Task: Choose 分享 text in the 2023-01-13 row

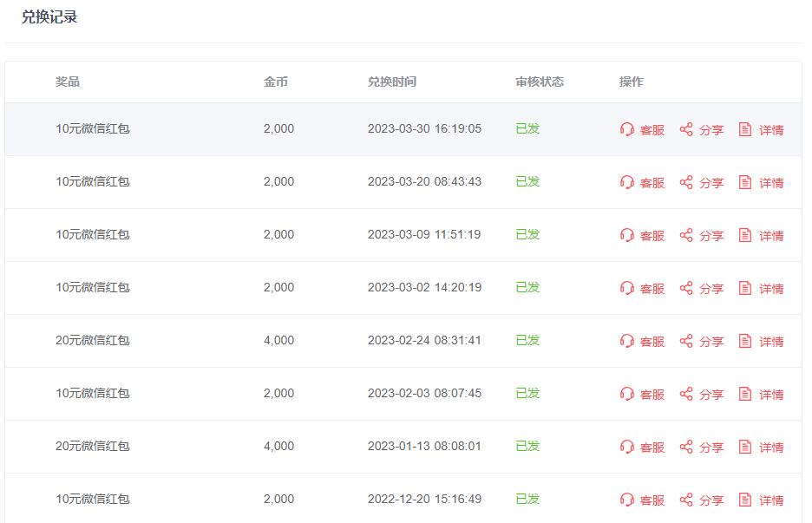Action: (711, 448)
